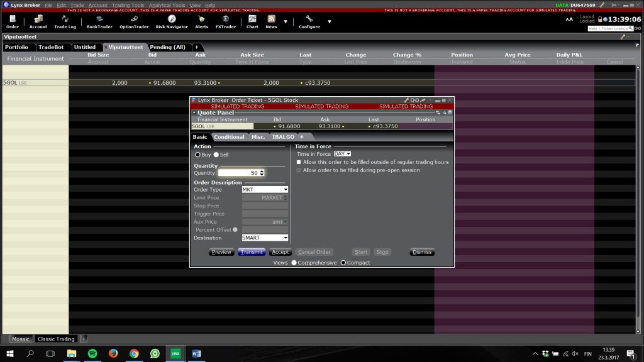Open File Explorer from the taskbar
Image resolution: width=644 pixels, height=362 pixels.
click(72, 353)
